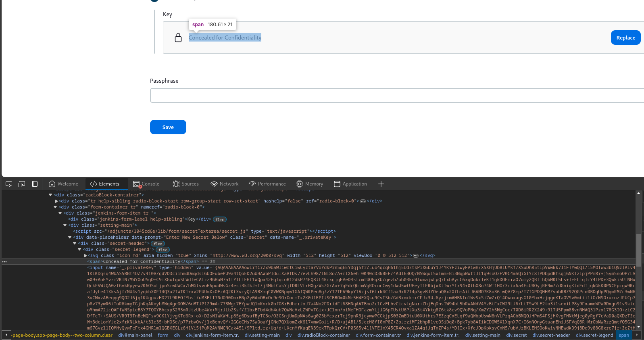Open the Console tab
644x340 pixels.
pos(146,184)
